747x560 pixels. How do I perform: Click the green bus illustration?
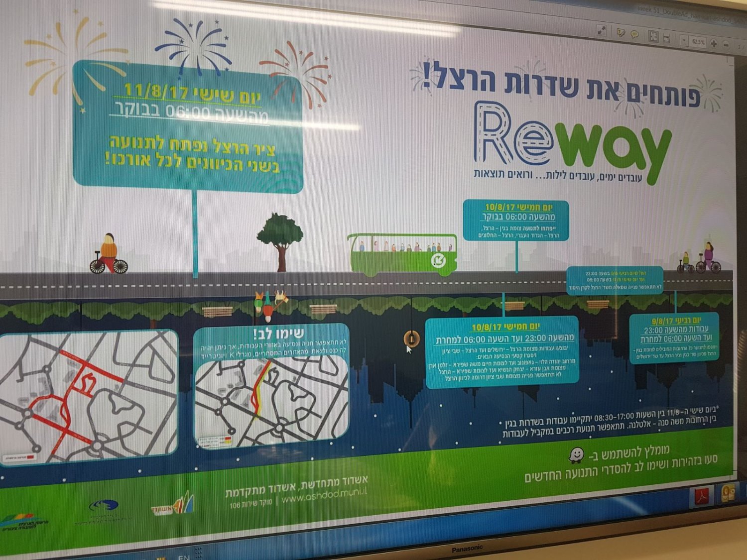point(403,255)
